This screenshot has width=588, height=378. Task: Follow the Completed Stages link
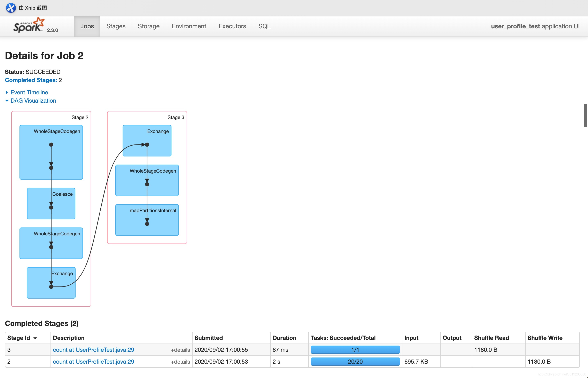(31, 80)
